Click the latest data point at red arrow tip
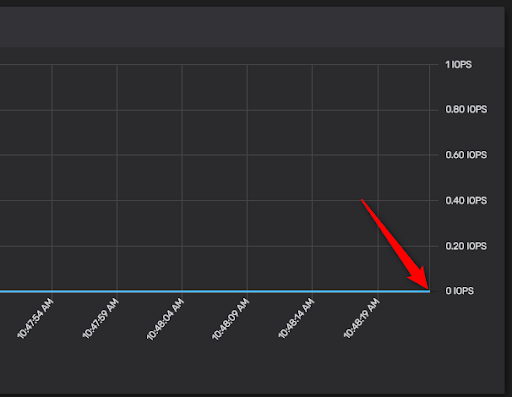This screenshot has height=397, width=512. click(x=429, y=291)
